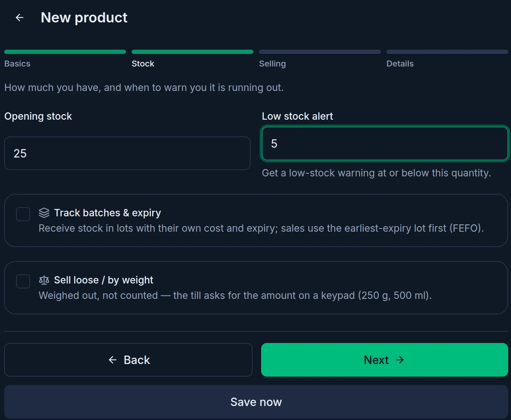Click the description starting "Receive stock in lots"

261,228
